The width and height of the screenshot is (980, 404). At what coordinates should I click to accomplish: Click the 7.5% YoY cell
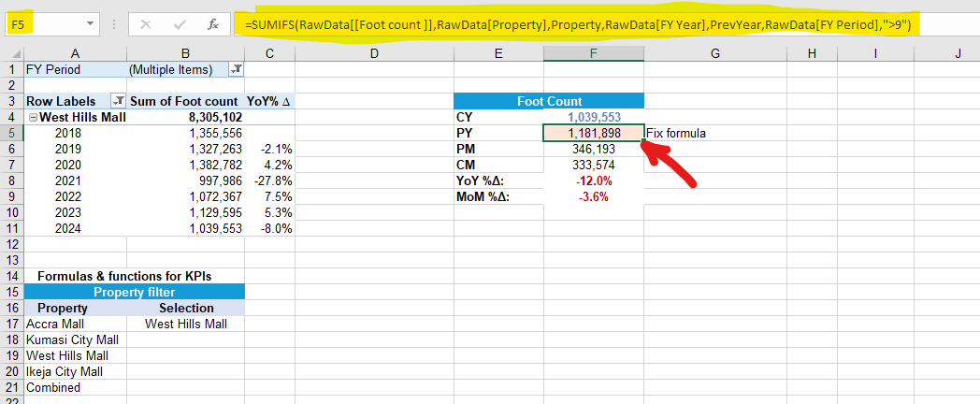(269, 196)
